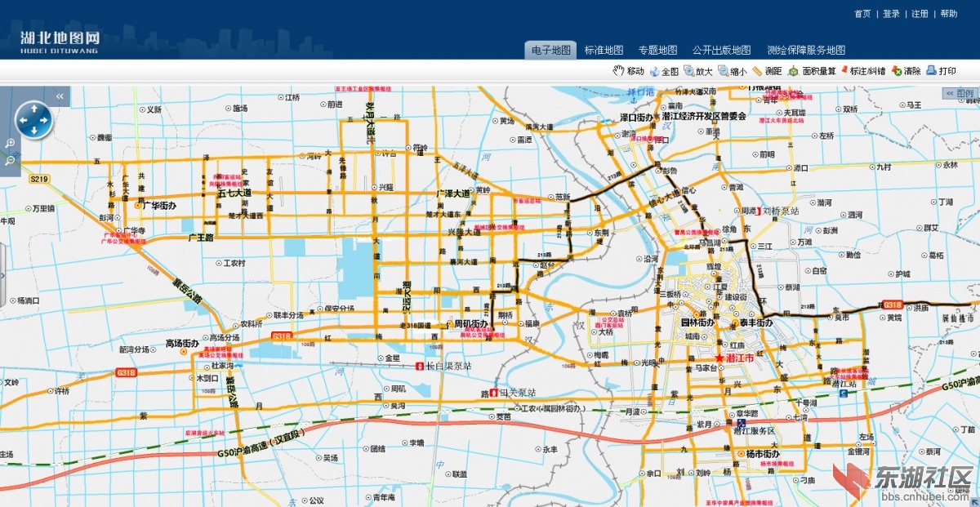Choose the 测距 distance ruler tool
Viewport: 980px width, 507px height.
(x=767, y=71)
